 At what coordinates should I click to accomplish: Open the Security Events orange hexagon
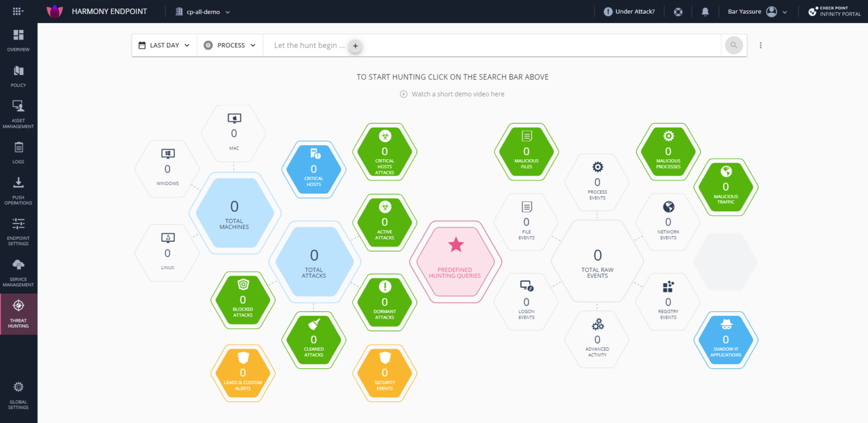(x=385, y=373)
